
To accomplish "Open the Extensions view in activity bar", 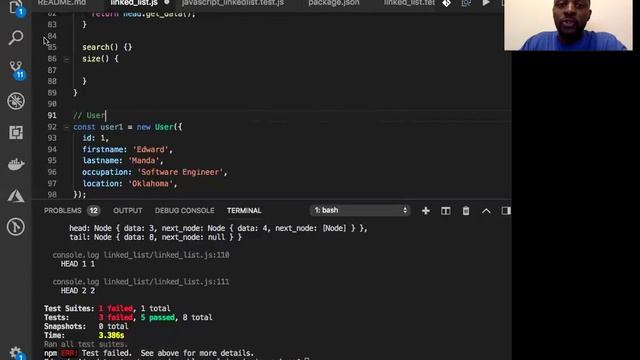I will click(x=16, y=132).
